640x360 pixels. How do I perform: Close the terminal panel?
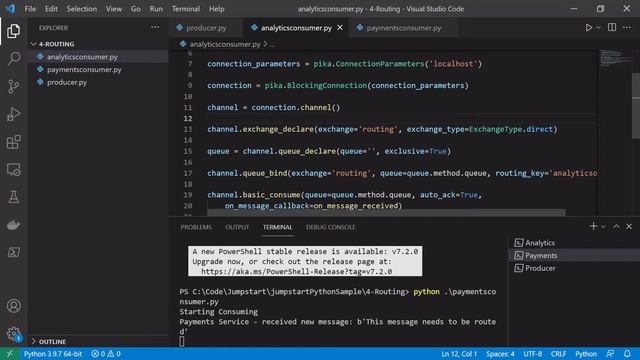click(x=629, y=226)
